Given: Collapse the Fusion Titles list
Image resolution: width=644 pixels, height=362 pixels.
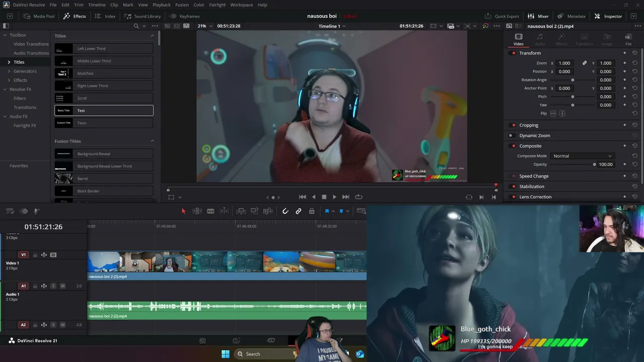Looking at the screenshot, I should tap(152, 141).
